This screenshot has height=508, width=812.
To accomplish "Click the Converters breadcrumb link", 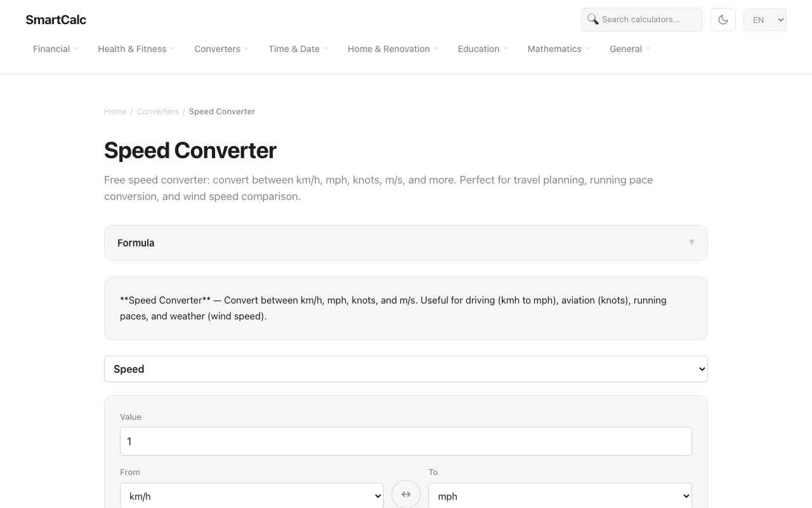I will pyautogui.click(x=158, y=111).
